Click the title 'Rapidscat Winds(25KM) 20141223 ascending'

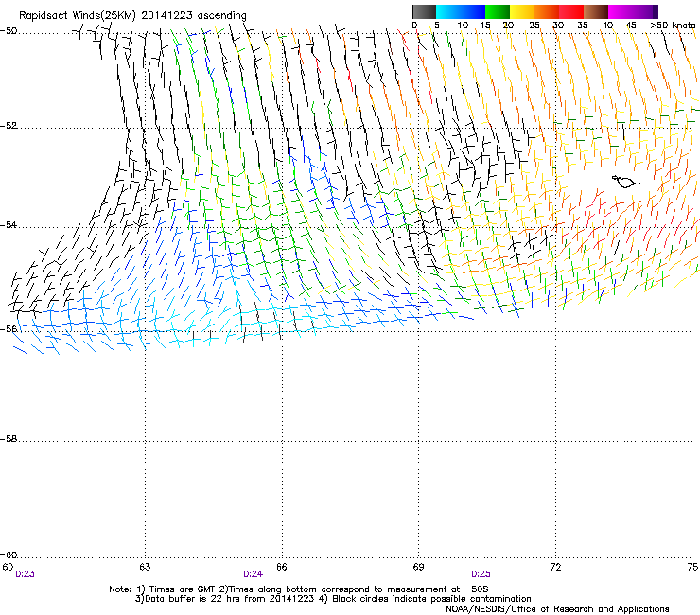pyautogui.click(x=132, y=15)
